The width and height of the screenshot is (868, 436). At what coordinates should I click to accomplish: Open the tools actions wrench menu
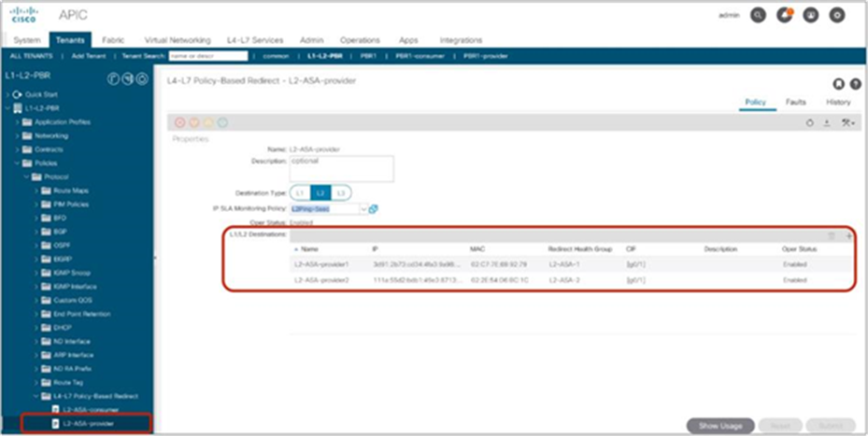coord(848,123)
